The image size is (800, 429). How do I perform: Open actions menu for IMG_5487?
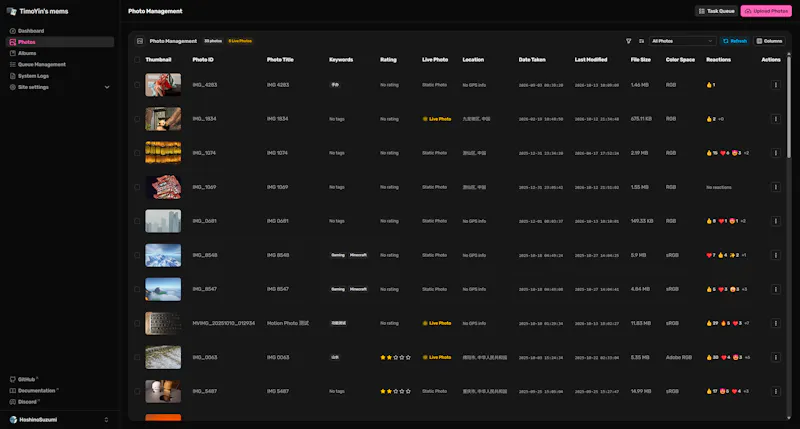[776, 391]
